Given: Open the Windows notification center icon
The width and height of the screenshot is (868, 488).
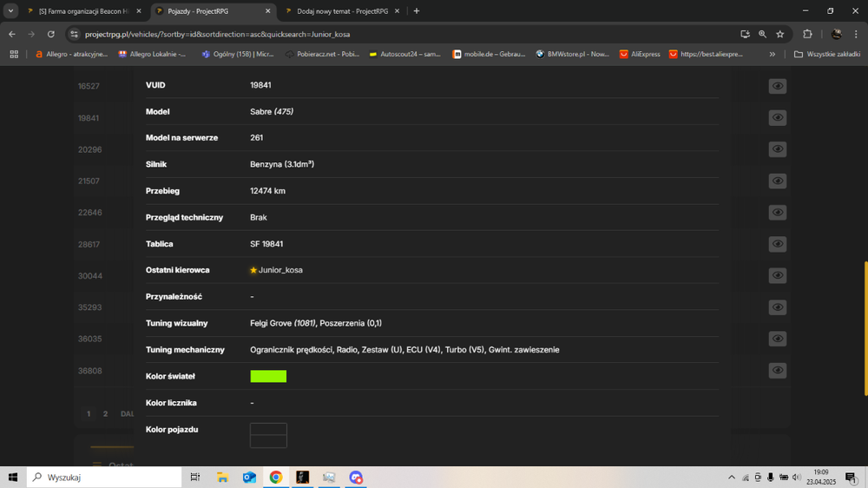Looking at the screenshot, I should click(851, 477).
